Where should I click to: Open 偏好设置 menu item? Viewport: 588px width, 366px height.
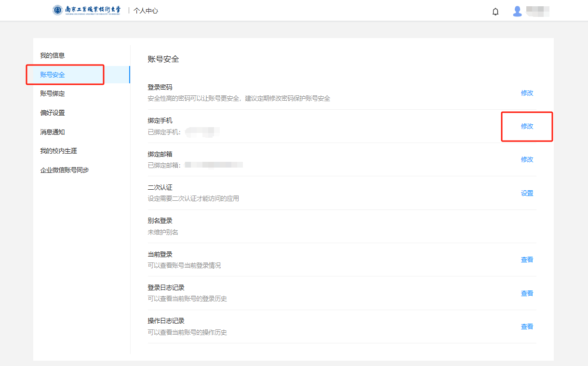[x=53, y=113]
